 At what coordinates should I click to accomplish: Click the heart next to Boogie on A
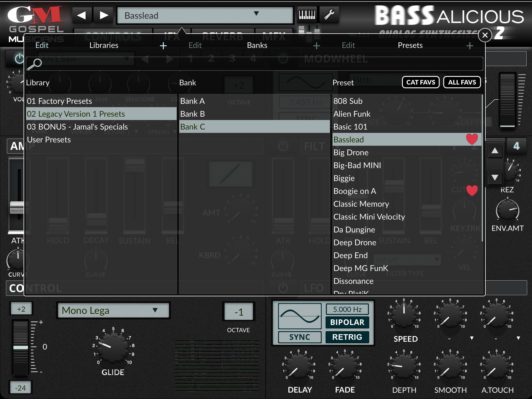click(472, 191)
